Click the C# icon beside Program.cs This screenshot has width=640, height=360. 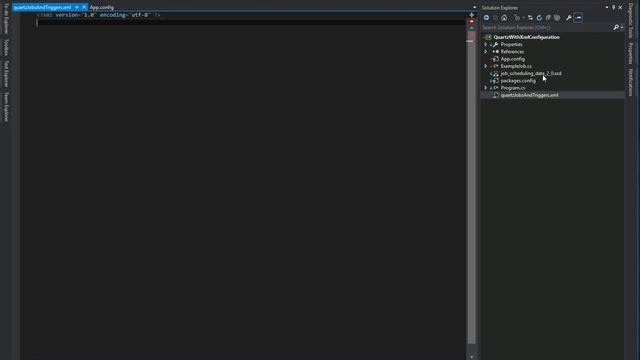click(x=495, y=88)
